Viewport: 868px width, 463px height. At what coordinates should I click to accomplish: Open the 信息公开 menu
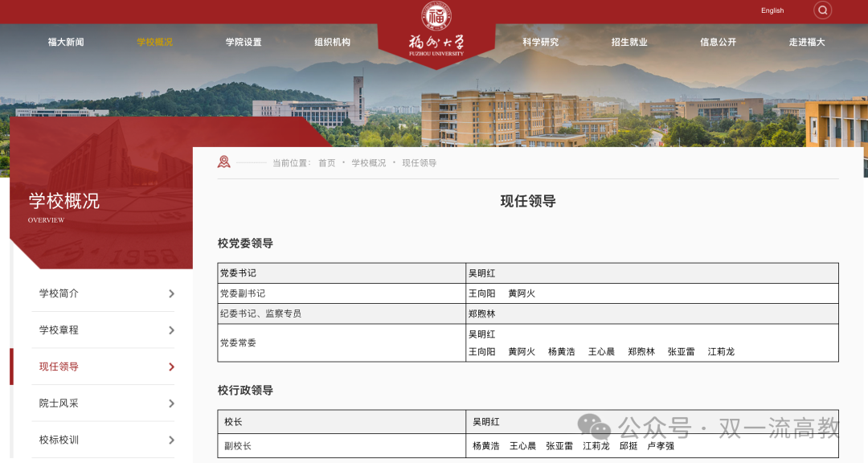716,41
